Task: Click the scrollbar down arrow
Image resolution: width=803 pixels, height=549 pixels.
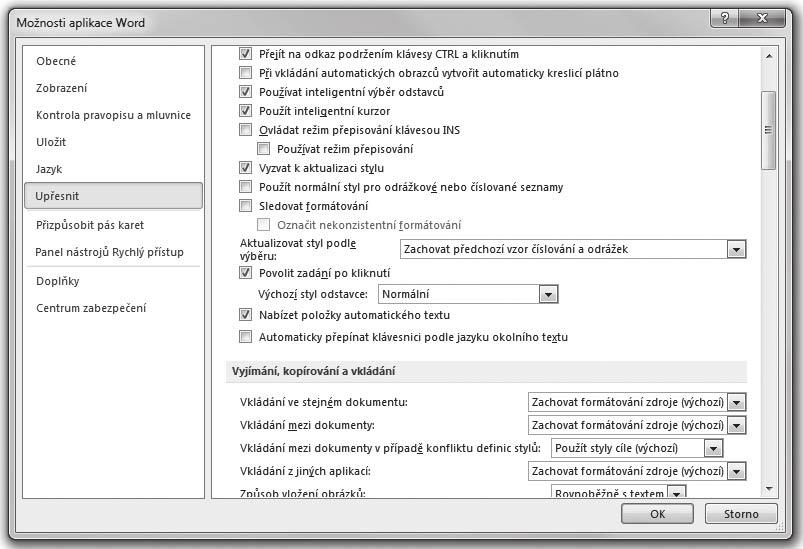Action: (769, 489)
